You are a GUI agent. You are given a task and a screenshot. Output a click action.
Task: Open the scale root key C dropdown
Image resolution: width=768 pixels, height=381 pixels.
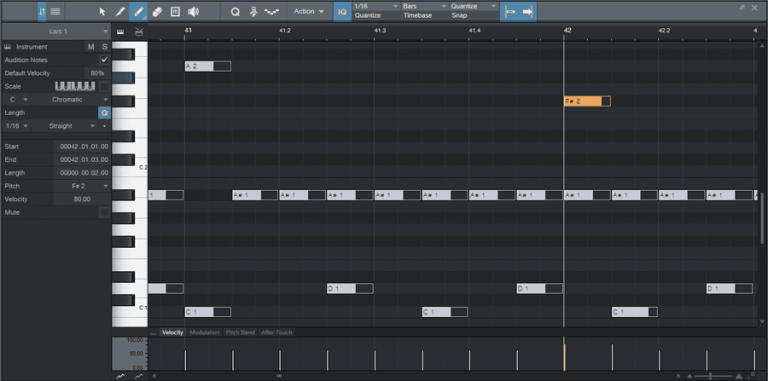pos(16,99)
